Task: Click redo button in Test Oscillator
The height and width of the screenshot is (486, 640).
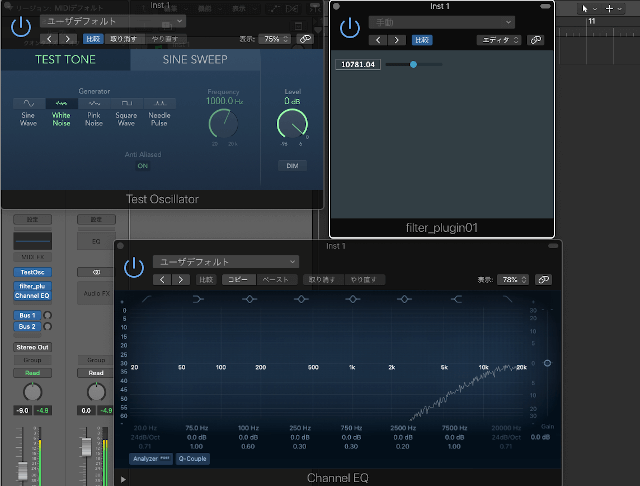Action: point(165,39)
